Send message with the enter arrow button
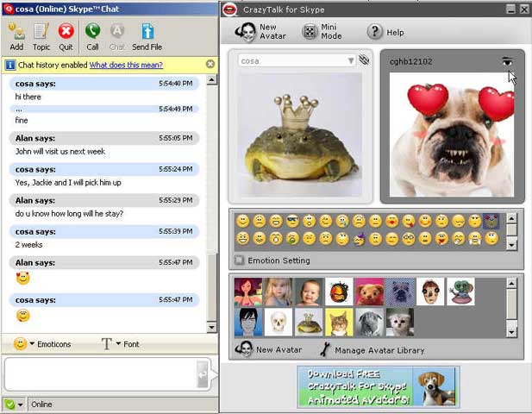The height and width of the screenshot is (414, 532). pyautogui.click(x=203, y=374)
